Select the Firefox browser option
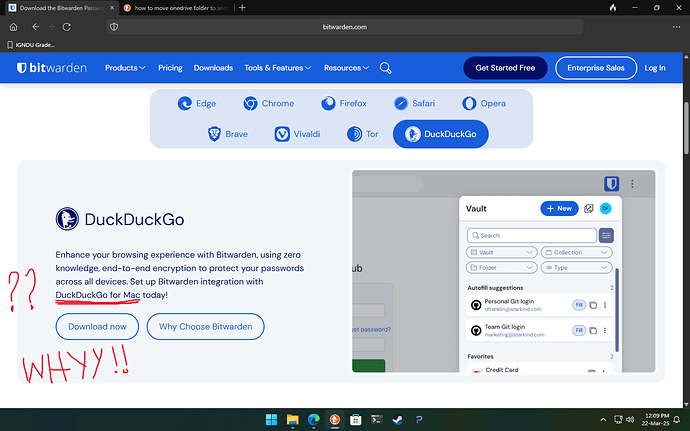This screenshot has width=690, height=431. [344, 103]
